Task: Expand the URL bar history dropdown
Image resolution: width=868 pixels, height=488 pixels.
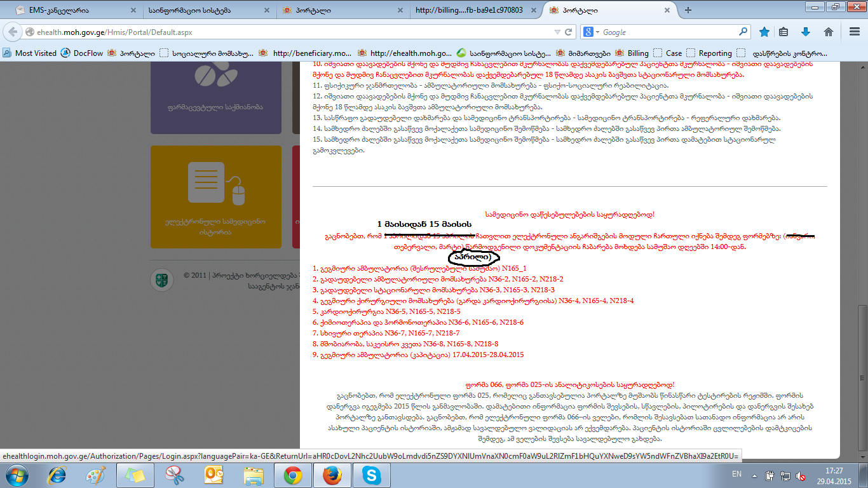Action: click(557, 32)
